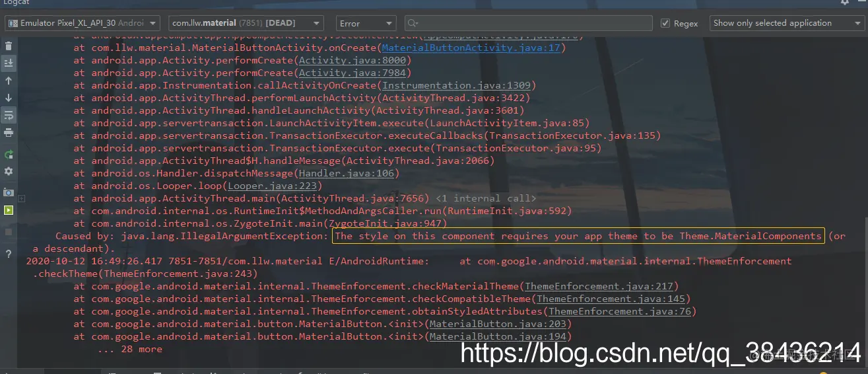The image size is (868, 374).
Task: Open the MaterialButton.java:203 link
Action: (498, 324)
